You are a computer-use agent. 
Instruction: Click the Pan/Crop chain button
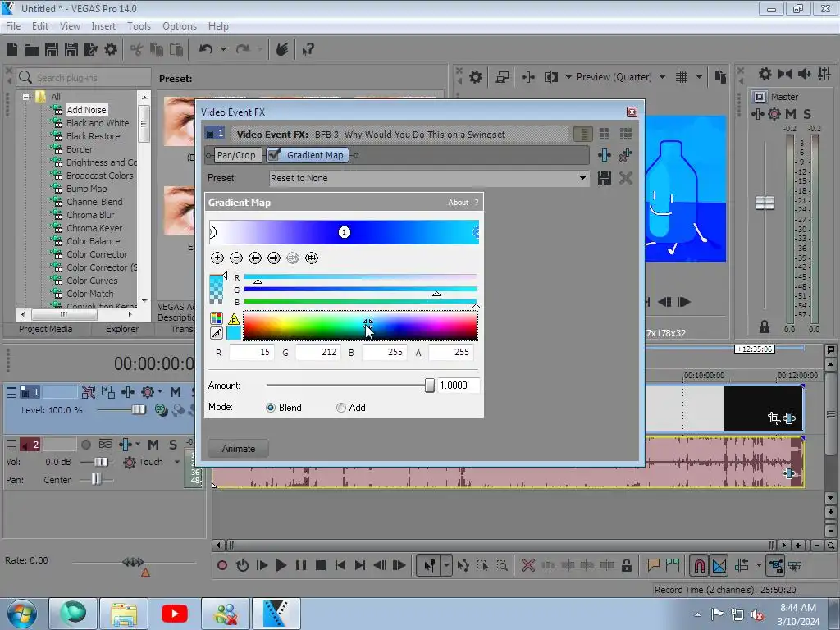click(236, 155)
